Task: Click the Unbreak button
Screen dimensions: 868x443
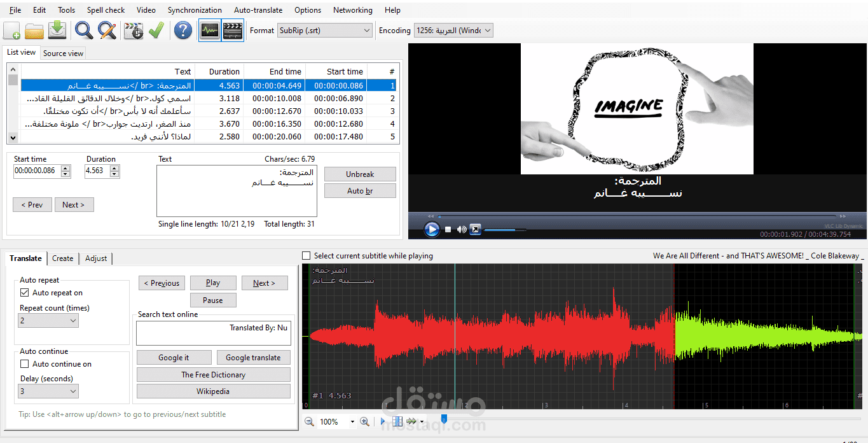Action: coord(360,174)
